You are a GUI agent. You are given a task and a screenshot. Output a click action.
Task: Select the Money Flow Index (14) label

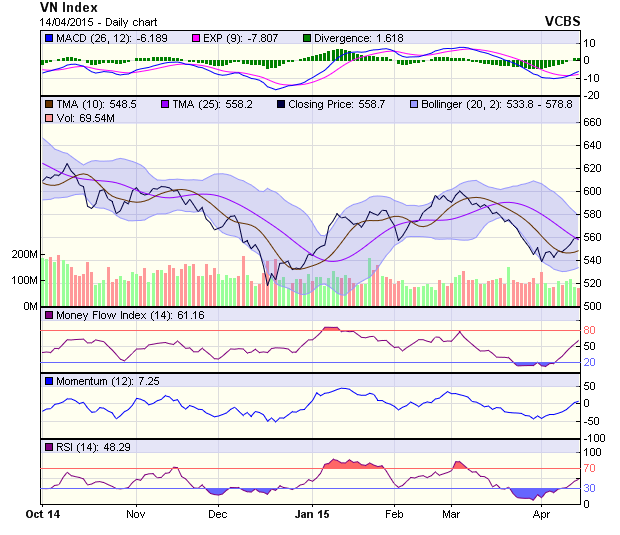click(x=112, y=315)
